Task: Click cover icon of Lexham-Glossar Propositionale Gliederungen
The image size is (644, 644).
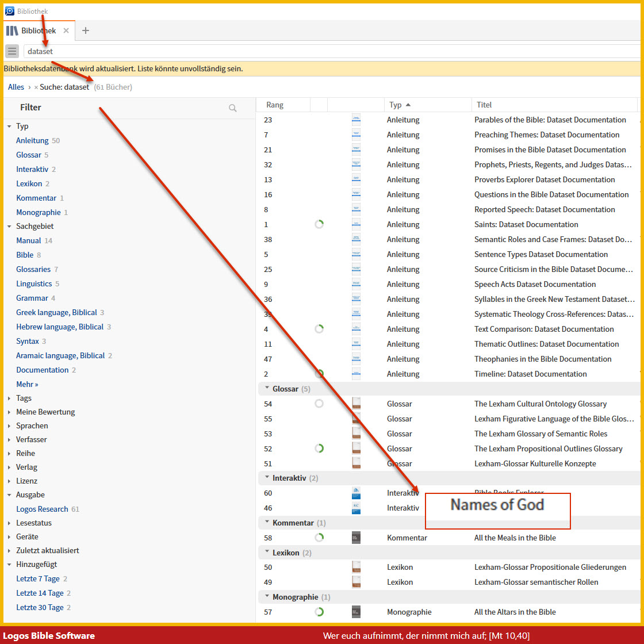Action: 356,567
